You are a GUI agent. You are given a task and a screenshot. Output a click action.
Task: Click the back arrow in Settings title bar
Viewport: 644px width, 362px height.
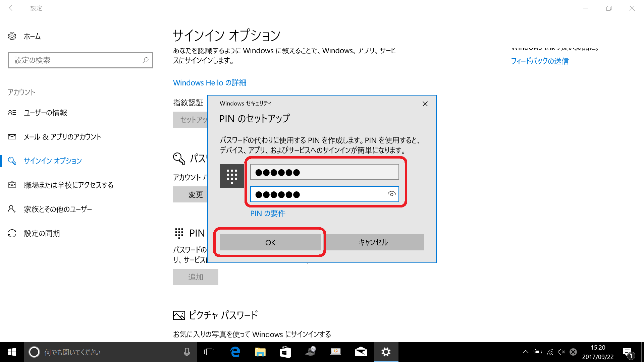coord(12,8)
